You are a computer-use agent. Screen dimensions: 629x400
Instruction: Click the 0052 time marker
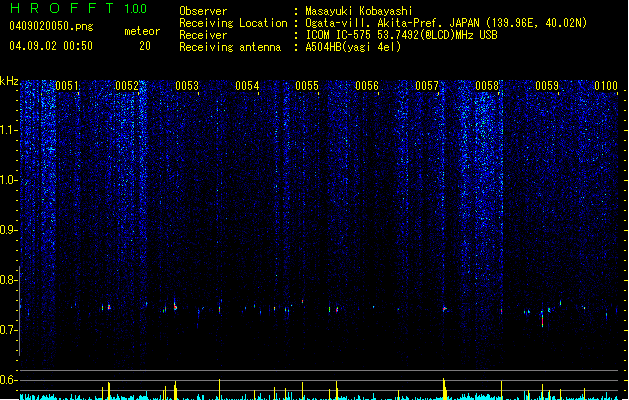pos(127,86)
